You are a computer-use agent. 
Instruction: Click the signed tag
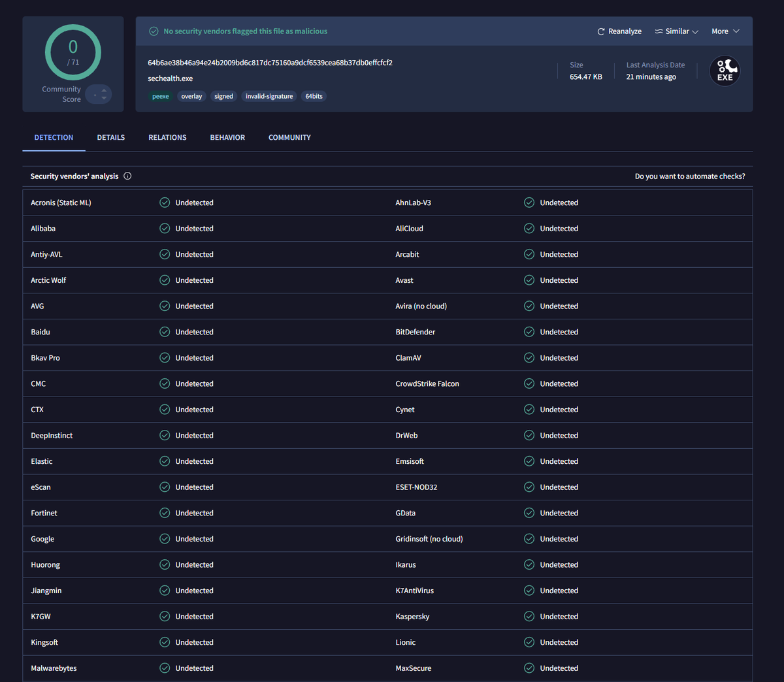(223, 96)
